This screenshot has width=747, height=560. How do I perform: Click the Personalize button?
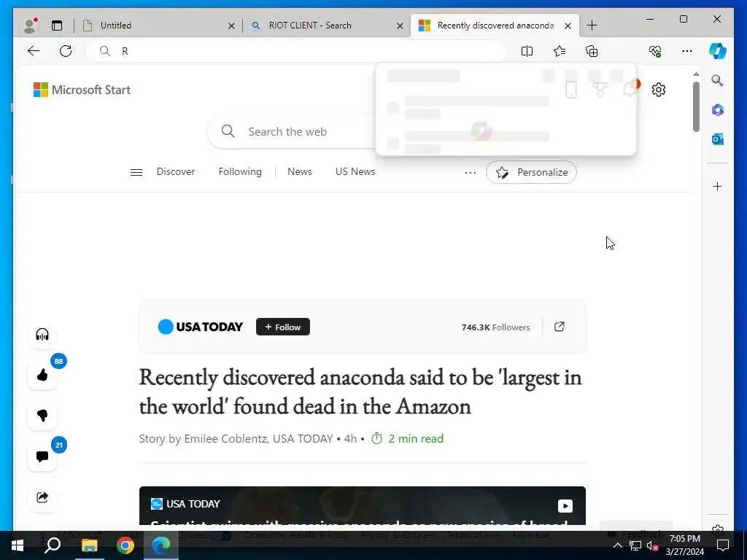tap(531, 172)
